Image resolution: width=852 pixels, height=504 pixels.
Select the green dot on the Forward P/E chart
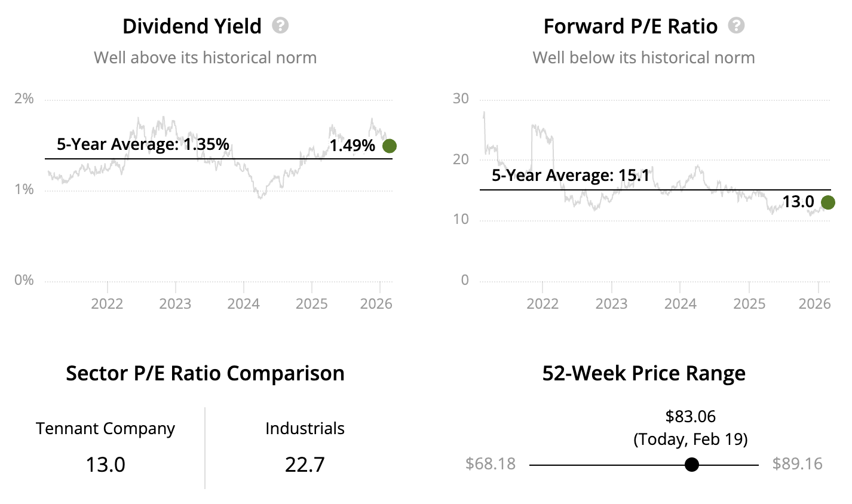[828, 202]
